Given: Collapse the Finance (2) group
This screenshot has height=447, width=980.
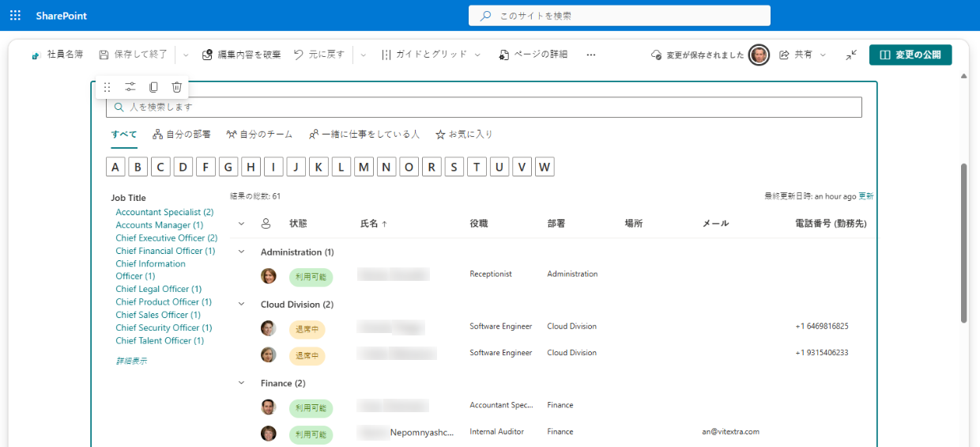Looking at the screenshot, I should pyautogui.click(x=242, y=383).
